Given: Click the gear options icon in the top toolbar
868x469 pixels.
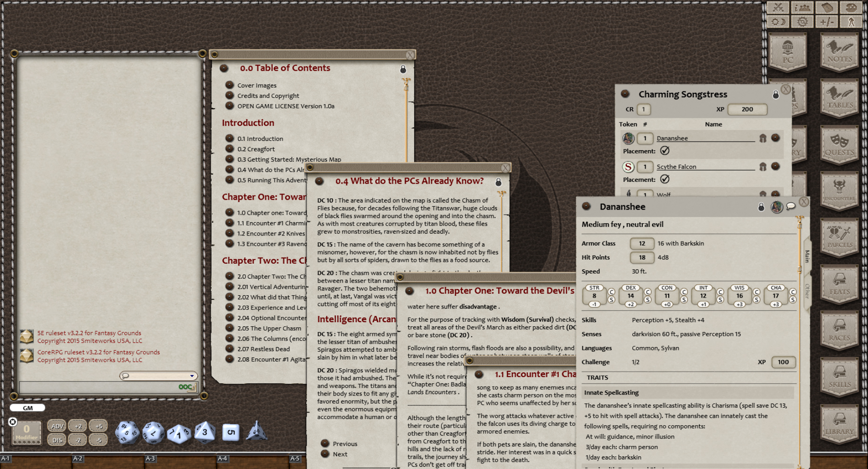Looking at the screenshot, I should [x=802, y=21].
